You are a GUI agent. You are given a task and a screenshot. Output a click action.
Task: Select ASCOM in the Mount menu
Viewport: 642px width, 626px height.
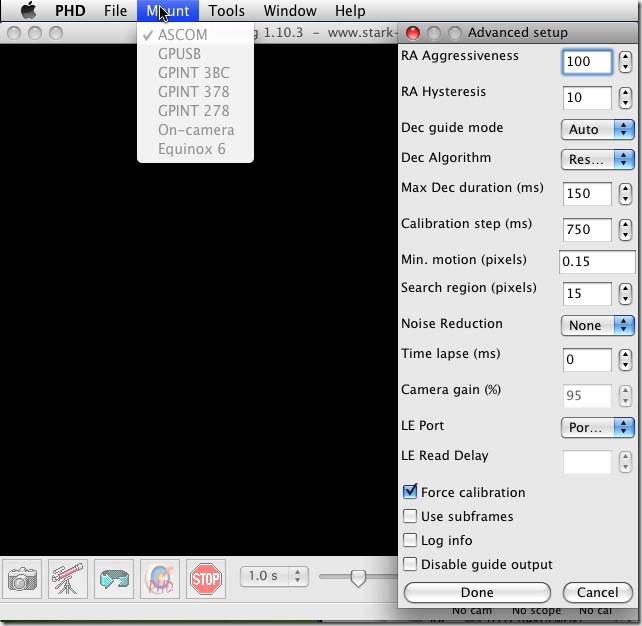pyautogui.click(x=195, y=35)
